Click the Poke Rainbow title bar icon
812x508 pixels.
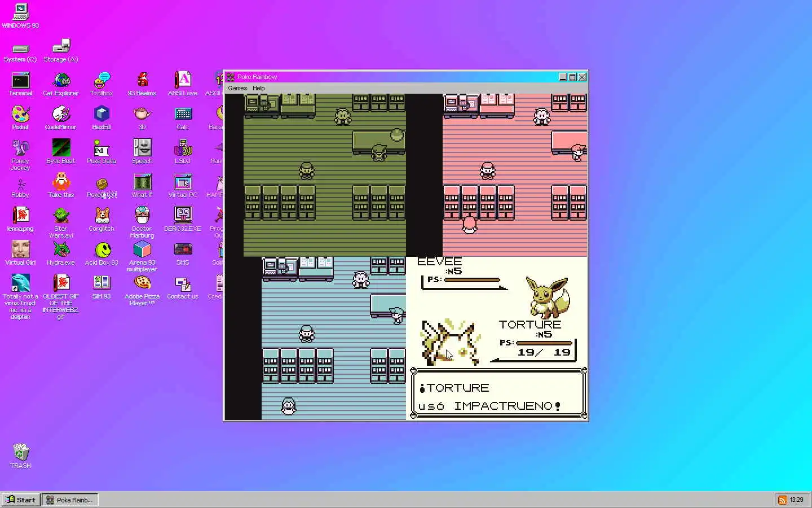[x=231, y=77]
